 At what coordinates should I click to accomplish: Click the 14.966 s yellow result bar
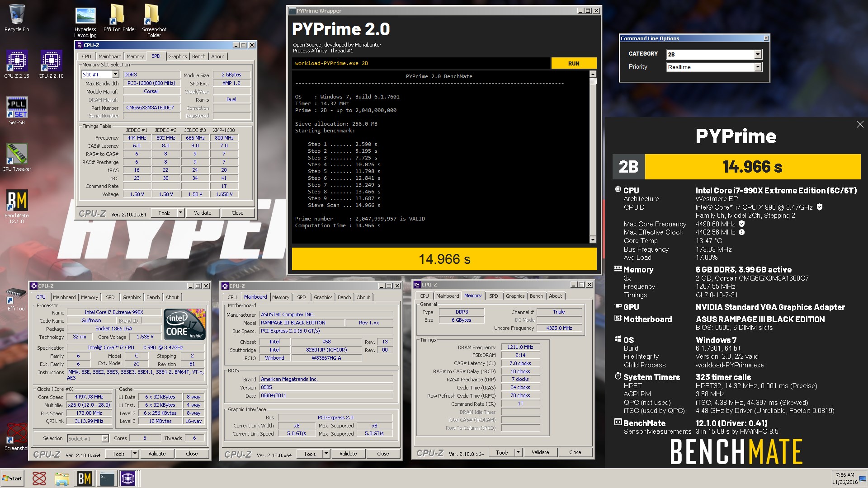(x=444, y=259)
